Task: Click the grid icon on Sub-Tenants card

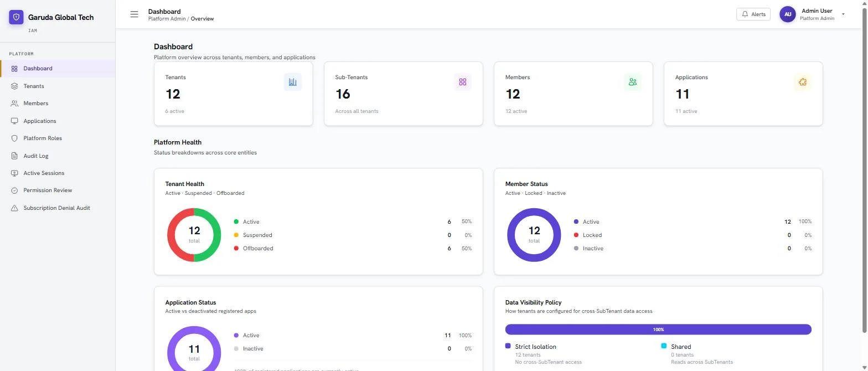Action: coord(463,82)
